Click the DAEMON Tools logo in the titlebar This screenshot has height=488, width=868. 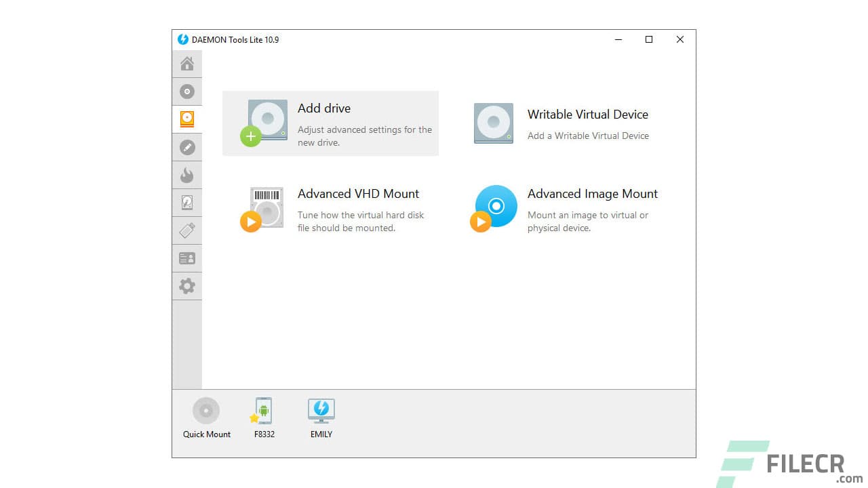click(183, 39)
